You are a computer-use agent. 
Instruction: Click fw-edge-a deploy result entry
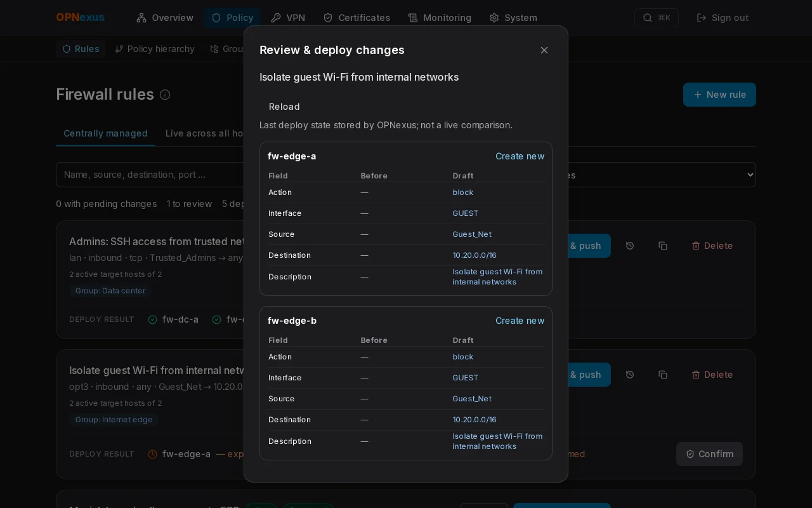pyautogui.click(x=180, y=454)
